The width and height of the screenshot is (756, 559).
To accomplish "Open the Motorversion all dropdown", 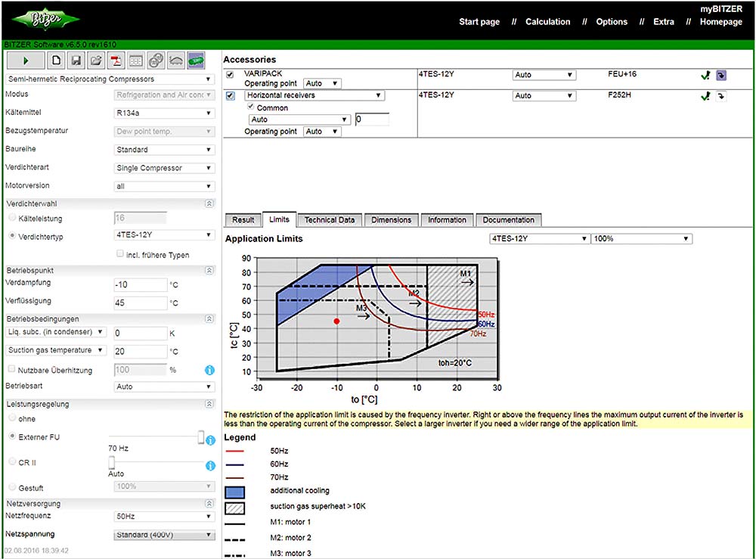I will click(164, 186).
